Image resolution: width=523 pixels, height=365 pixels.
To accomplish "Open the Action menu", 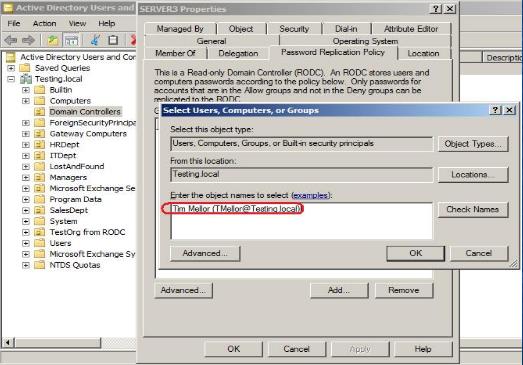I will [44, 23].
